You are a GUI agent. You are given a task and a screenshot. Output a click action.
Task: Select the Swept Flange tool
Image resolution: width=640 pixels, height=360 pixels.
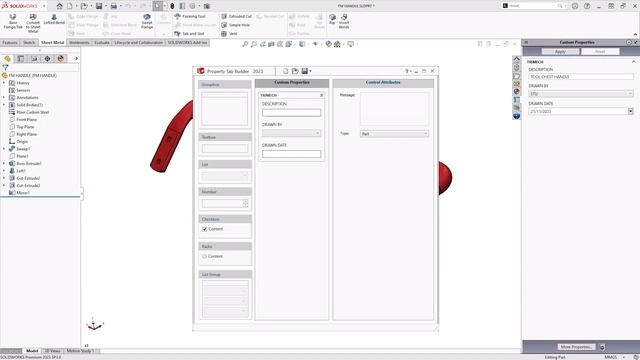click(147, 21)
